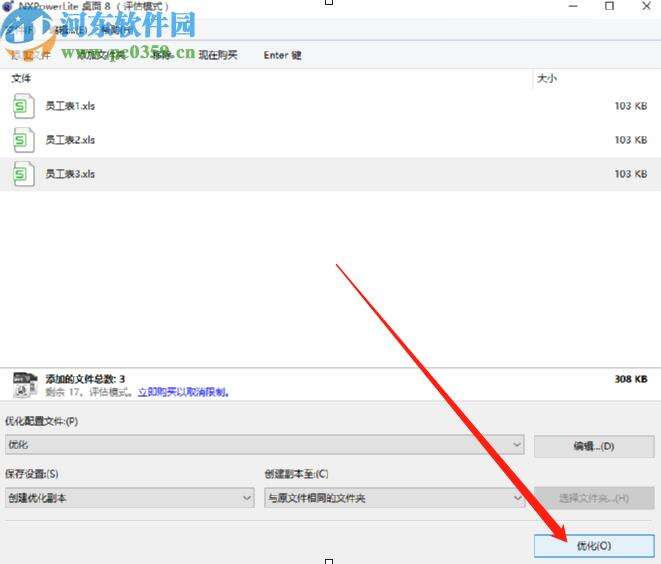Close the NXPowerLite window
661x564 pixels.
[646, 6]
